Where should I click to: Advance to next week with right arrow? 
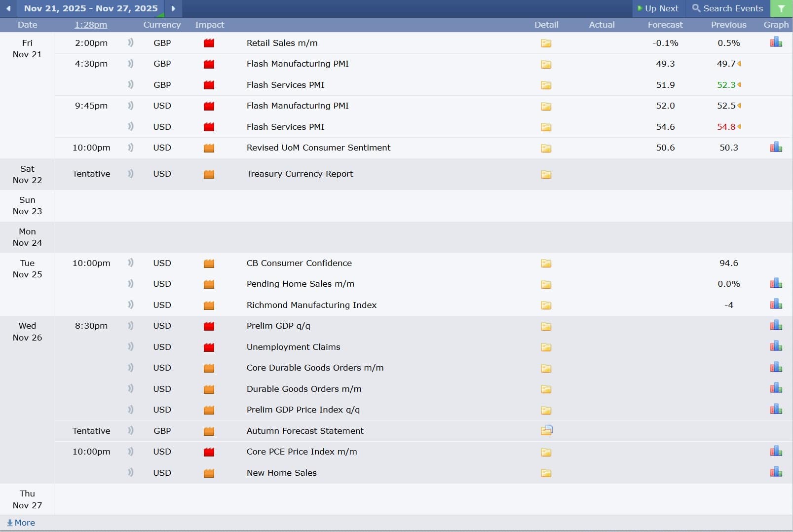pos(173,8)
